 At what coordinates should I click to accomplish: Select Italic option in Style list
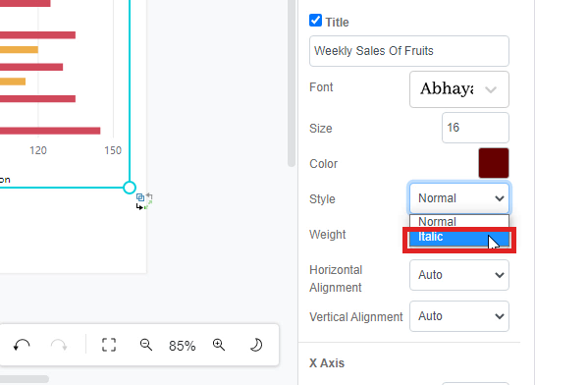[459, 238]
